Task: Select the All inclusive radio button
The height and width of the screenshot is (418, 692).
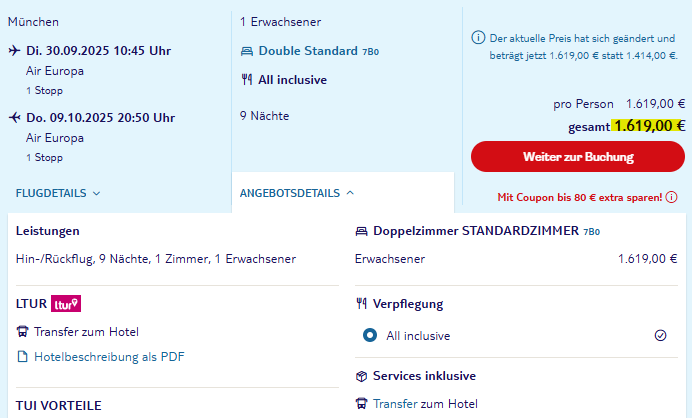Action: [x=370, y=335]
